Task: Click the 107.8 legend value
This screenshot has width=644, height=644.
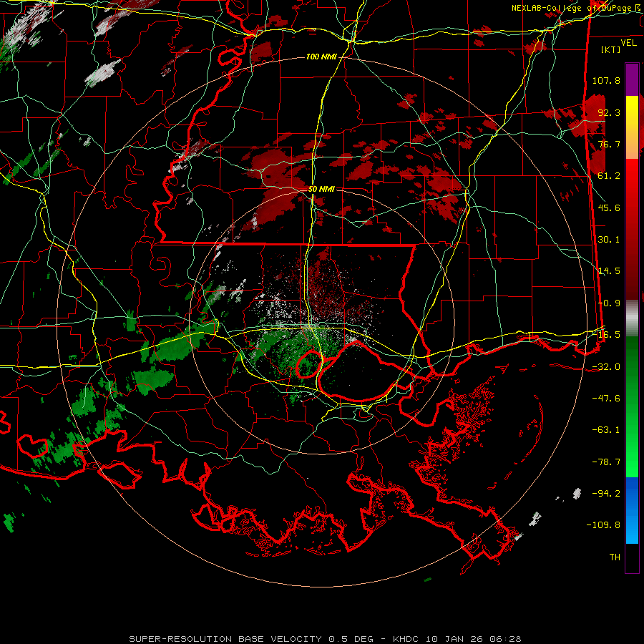Action: point(606,80)
